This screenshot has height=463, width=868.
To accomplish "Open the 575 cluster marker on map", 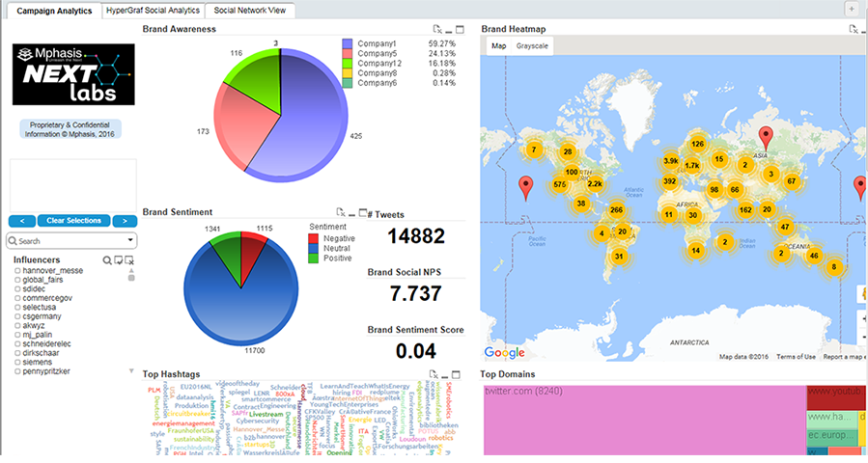I will click(560, 185).
